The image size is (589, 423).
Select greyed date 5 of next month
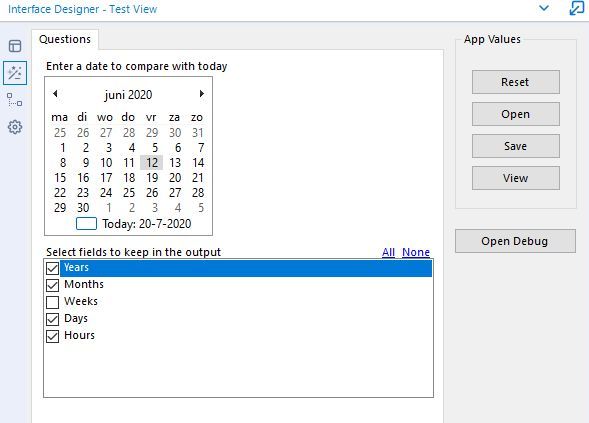[x=201, y=208]
